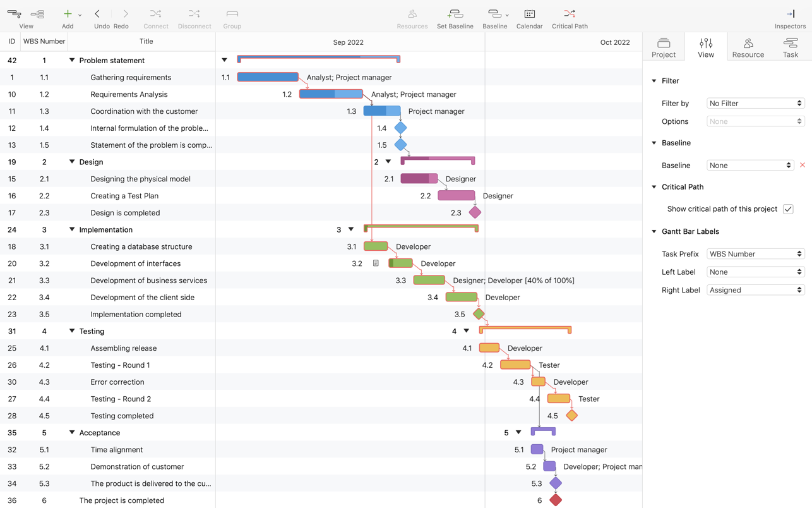Remove baseline with the red X button
This screenshot has width=812, height=508.
click(x=803, y=166)
